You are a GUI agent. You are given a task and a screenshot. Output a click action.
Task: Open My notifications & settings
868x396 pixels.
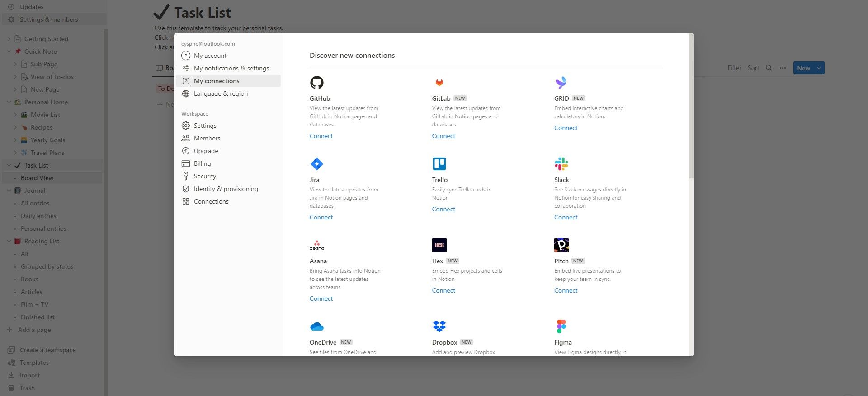click(x=228, y=68)
